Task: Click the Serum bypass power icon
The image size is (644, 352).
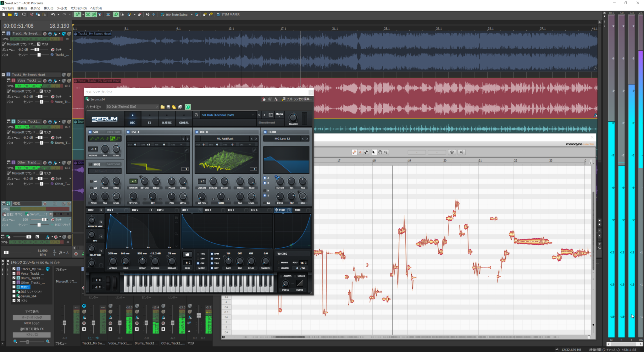Action: [x=188, y=107]
